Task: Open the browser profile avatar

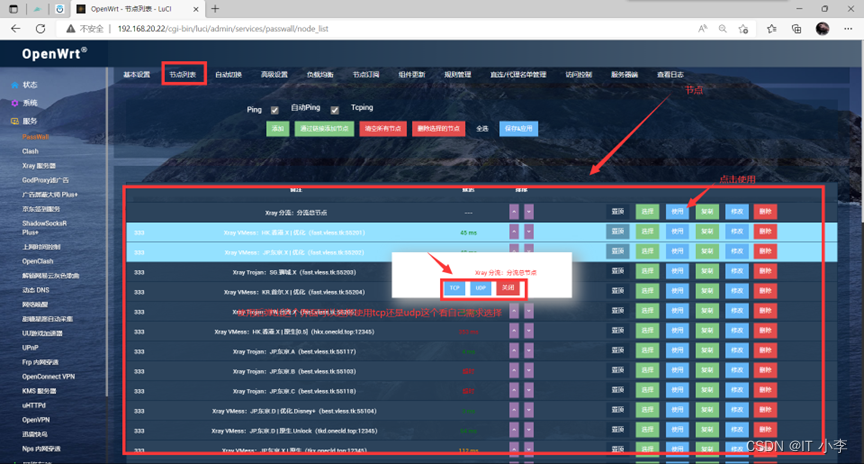Action: tap(822, 29)
